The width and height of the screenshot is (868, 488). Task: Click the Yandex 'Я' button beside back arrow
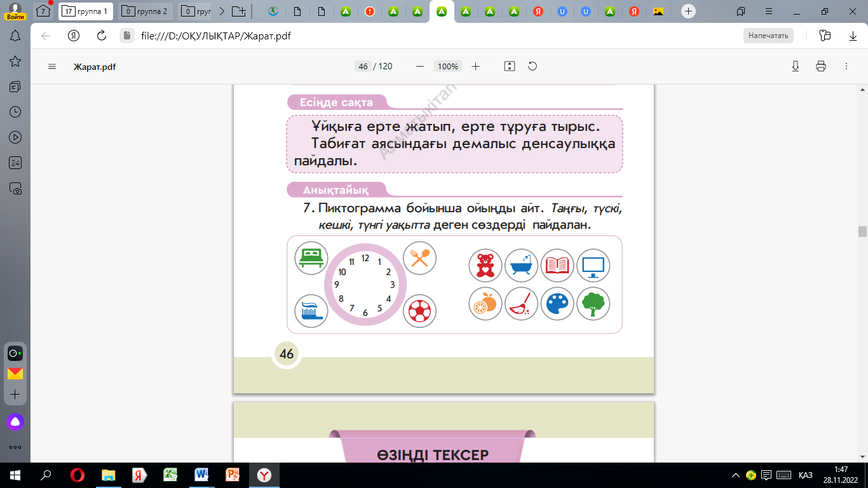tap(74, 36)
